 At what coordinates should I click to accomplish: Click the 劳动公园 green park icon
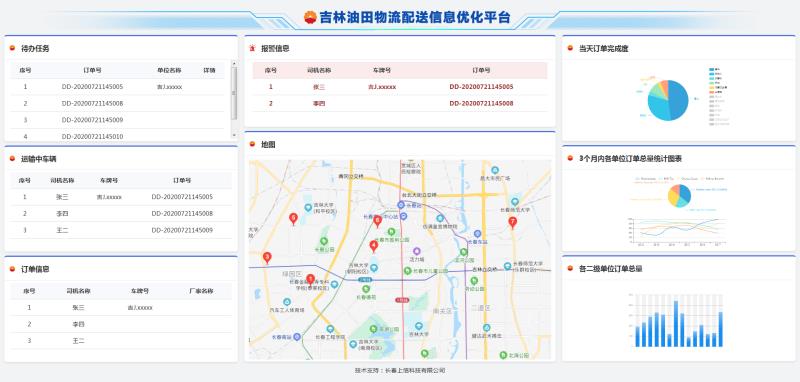coord(474,281)
